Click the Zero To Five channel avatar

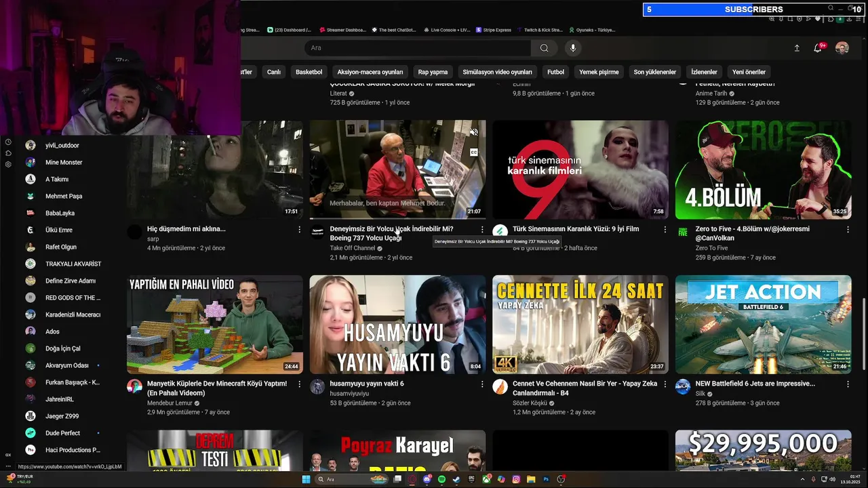pyautogui.click(x=683, y=232)
